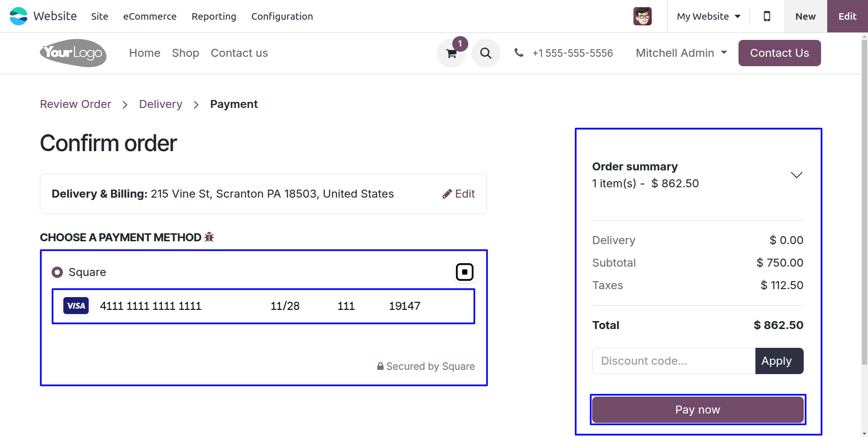
Task: Open the My Website switcher dropdown
Action: point(708,16)
